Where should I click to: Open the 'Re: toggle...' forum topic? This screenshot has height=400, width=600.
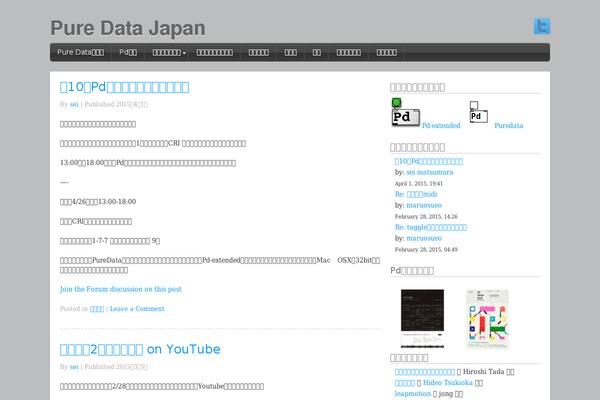431,227
